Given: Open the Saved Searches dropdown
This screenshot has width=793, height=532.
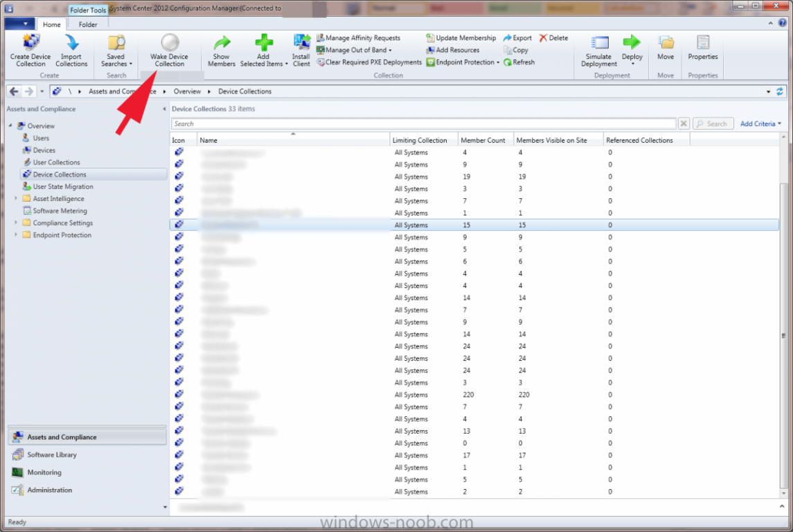Looking at the screenshot, I should click(x=116, y=50).
